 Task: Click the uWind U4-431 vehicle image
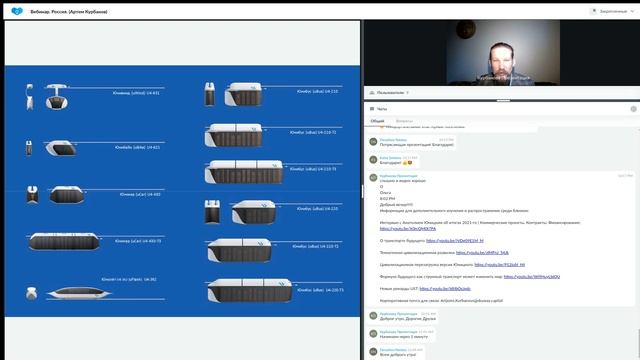point(57,97)
